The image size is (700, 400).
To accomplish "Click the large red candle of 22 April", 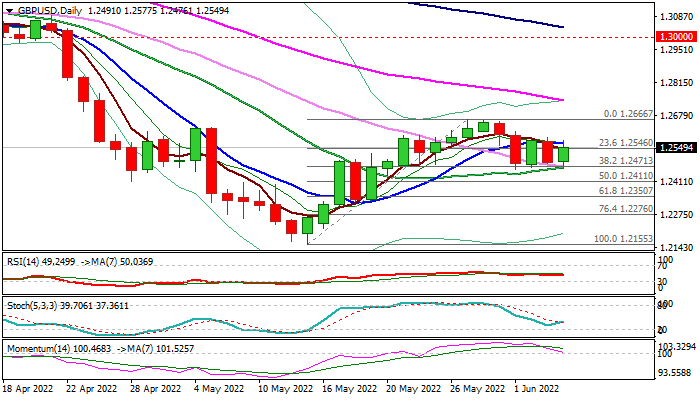I will (67, 55).
